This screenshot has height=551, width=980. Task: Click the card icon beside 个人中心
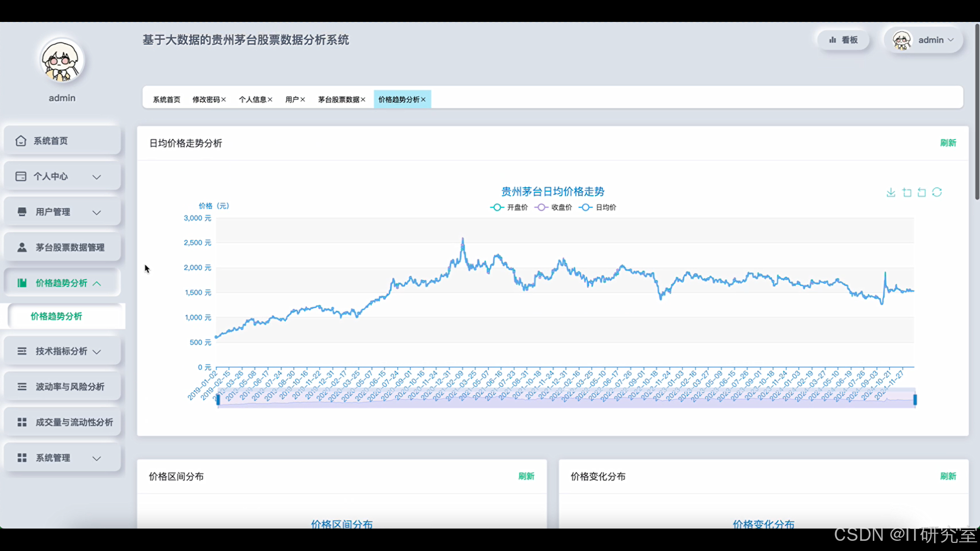click(x=21, y=177)
